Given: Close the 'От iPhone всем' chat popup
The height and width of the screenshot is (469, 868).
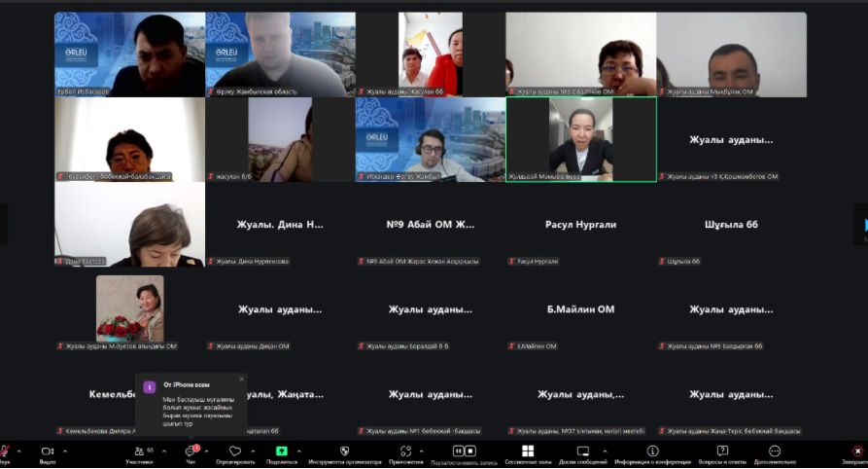Looking at the screenshot, I should point(241,379).
